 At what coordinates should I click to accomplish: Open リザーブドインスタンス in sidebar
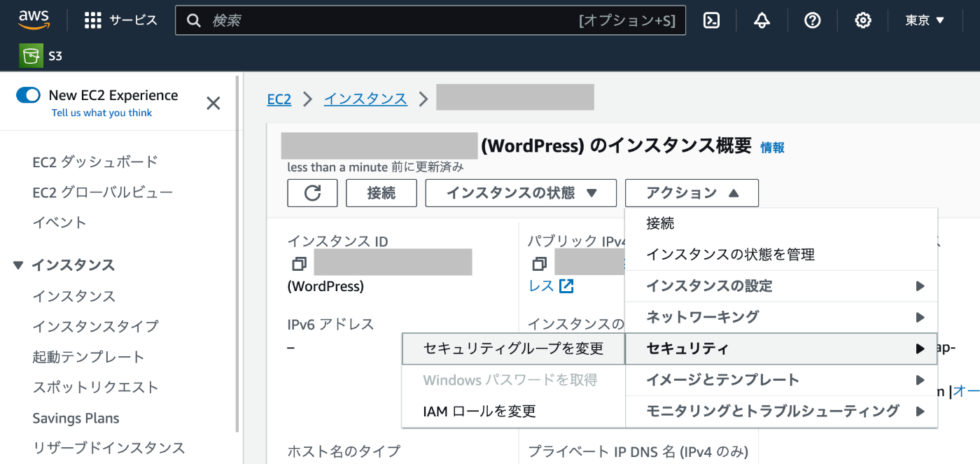pos(108,448)
